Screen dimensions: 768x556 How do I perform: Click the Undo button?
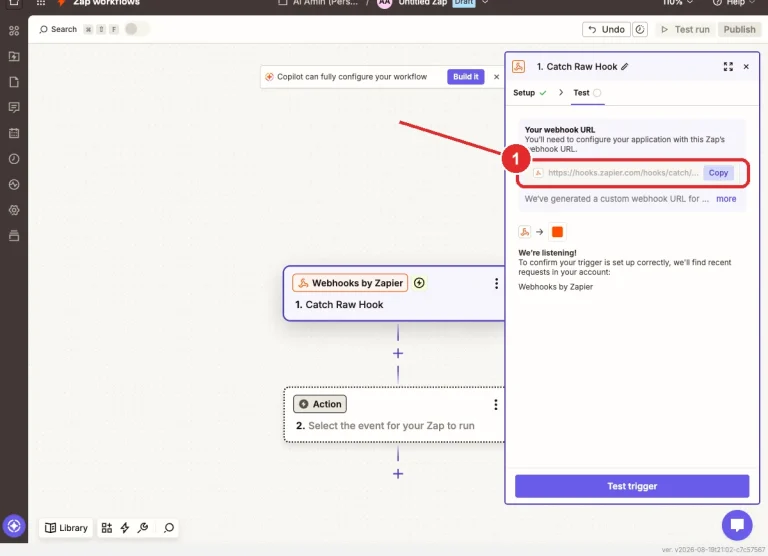[606, 29]
